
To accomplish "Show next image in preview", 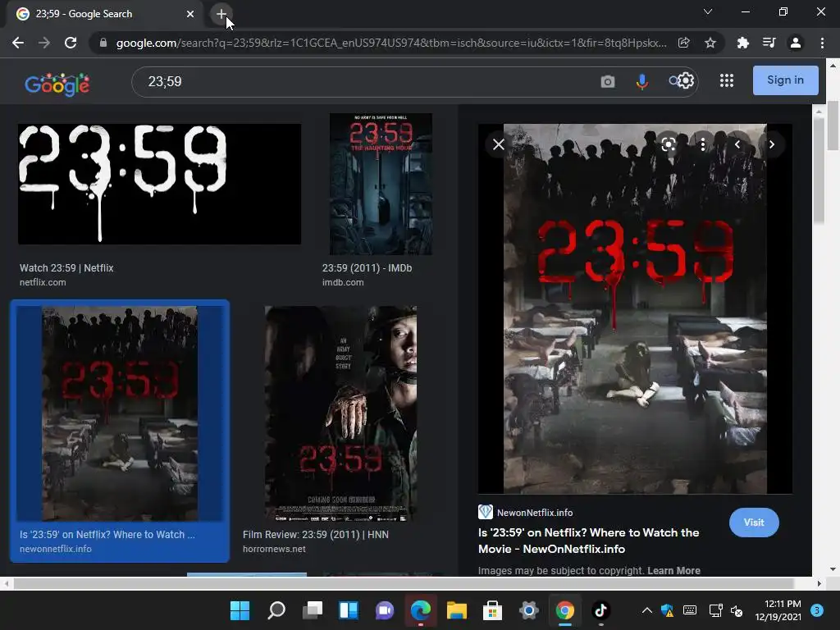I will (x=771, y=144).
